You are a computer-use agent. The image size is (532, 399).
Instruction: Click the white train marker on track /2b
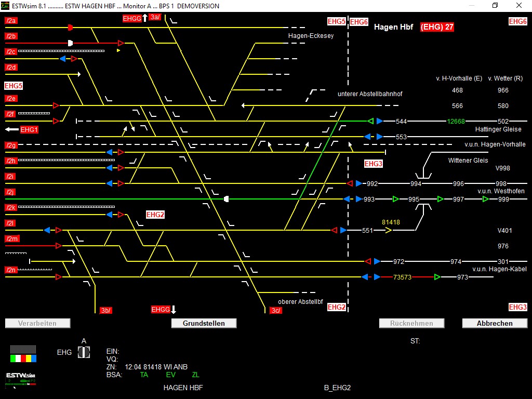click(x=70, y=43)
